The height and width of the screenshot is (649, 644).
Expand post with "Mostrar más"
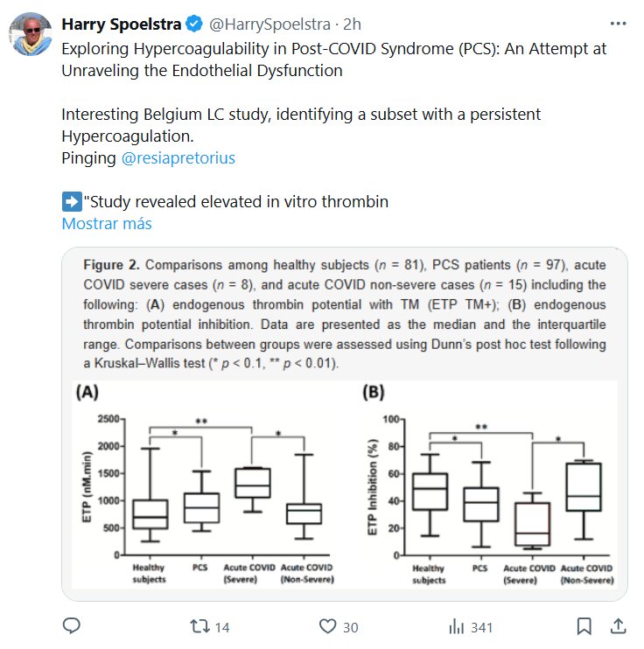coord(106,224)
